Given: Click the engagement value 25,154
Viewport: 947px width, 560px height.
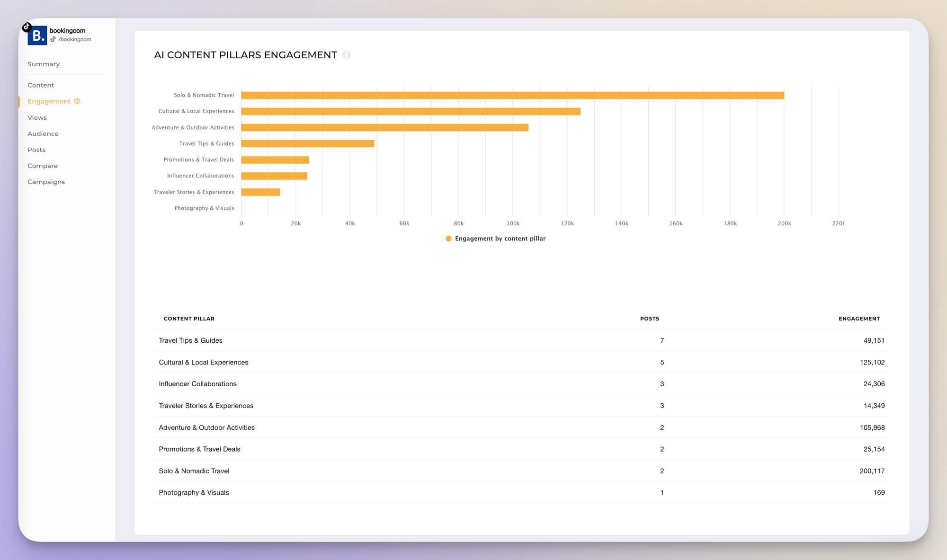Looking at the screenshot, I should coord(874,449).
